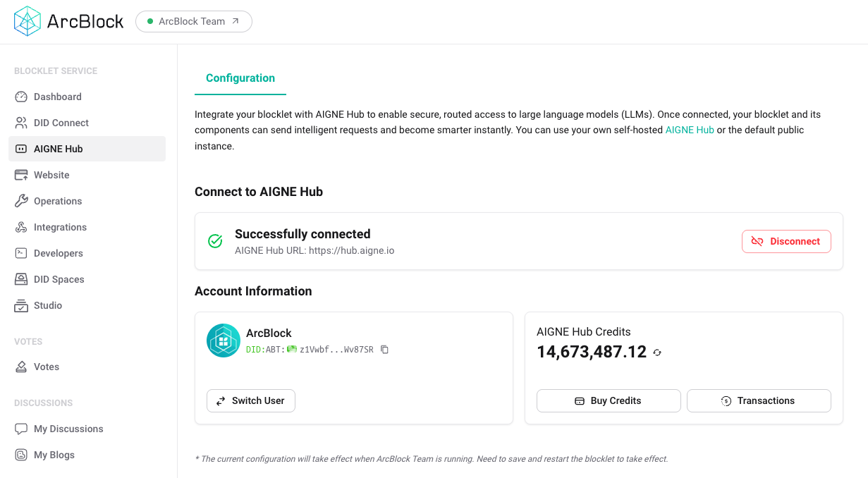Select DID Connect from the sidebar
Viewport: 868px width, 478px height.
coord(61,123)
